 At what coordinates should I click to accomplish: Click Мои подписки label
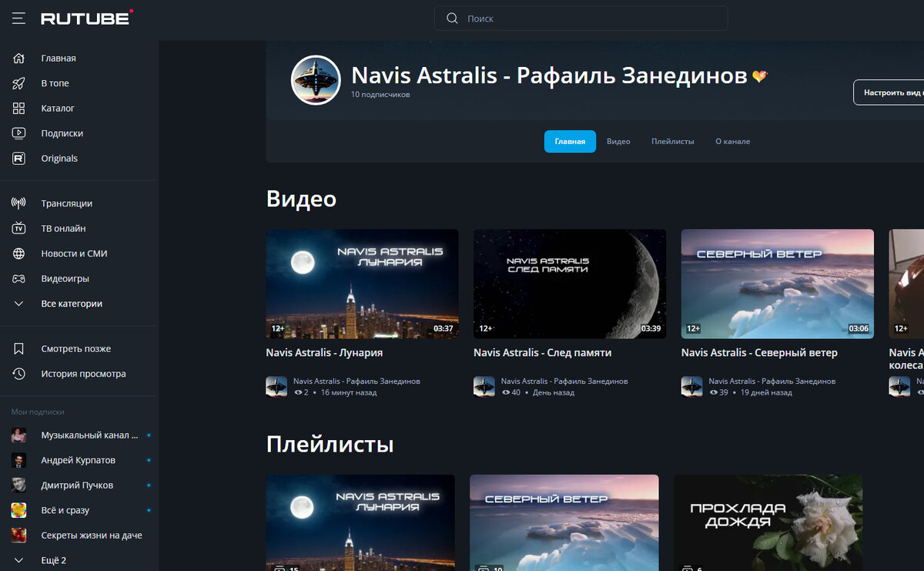tap(38, 412)
